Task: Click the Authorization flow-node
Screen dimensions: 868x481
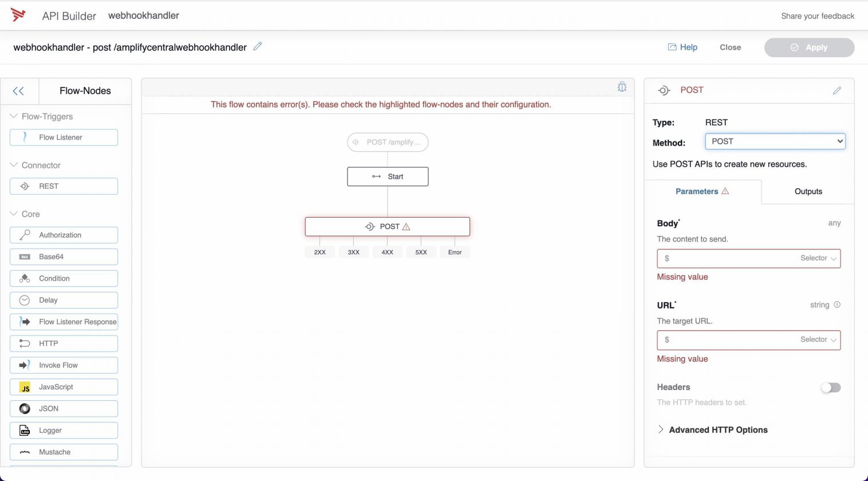Action: [x=64, y=235]
